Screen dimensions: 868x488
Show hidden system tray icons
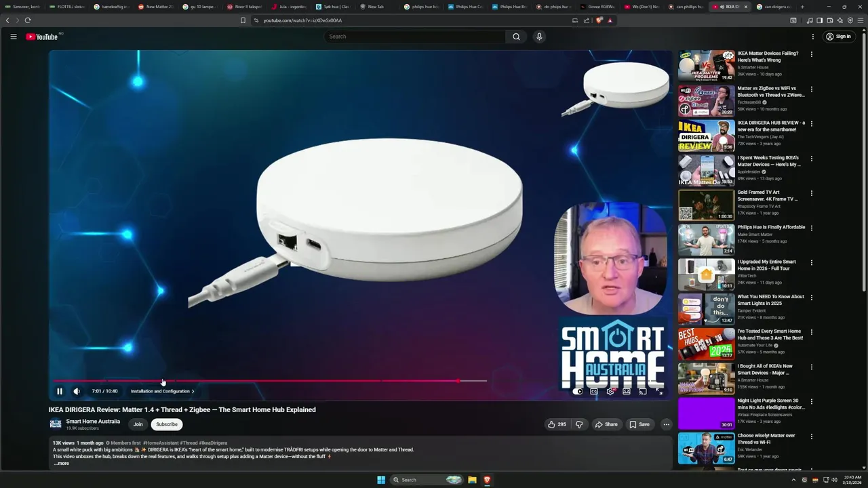793,480
